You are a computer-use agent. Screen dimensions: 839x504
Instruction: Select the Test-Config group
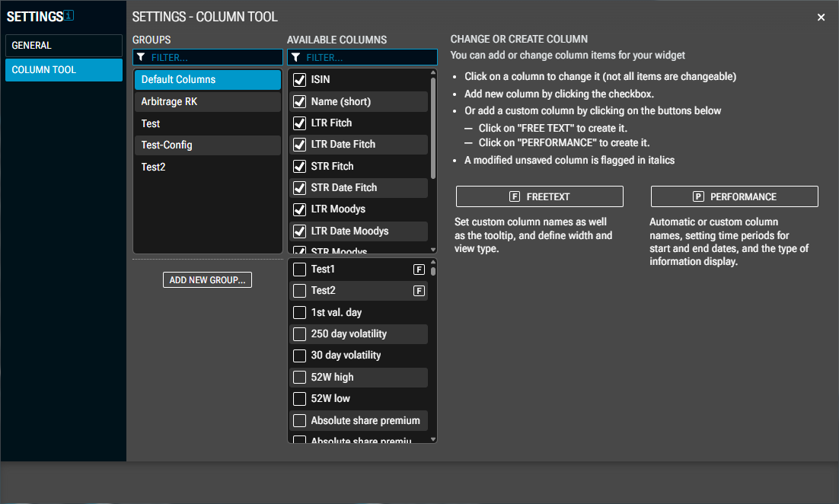tap(208, 145)
